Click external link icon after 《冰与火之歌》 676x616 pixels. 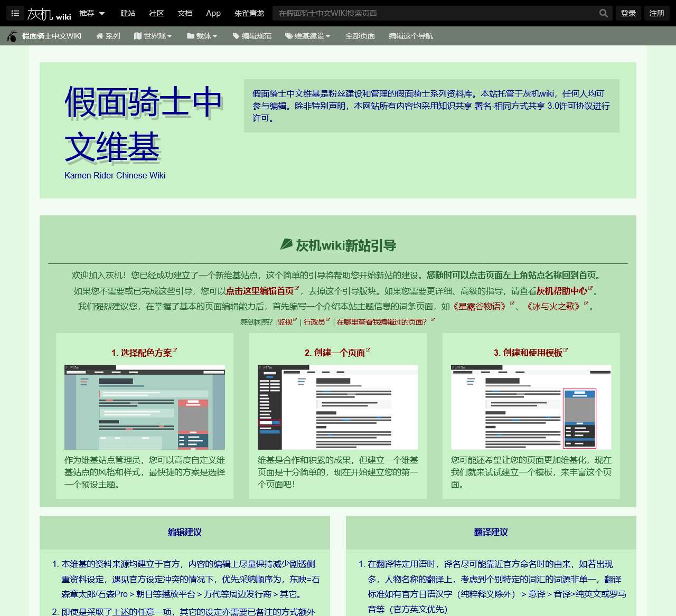click(x=586, y=304)
